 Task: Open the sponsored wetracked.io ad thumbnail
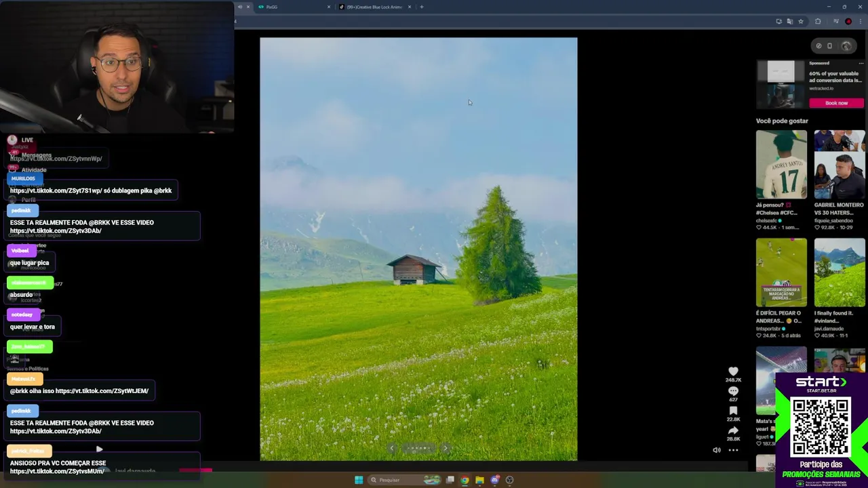[781, 84]
